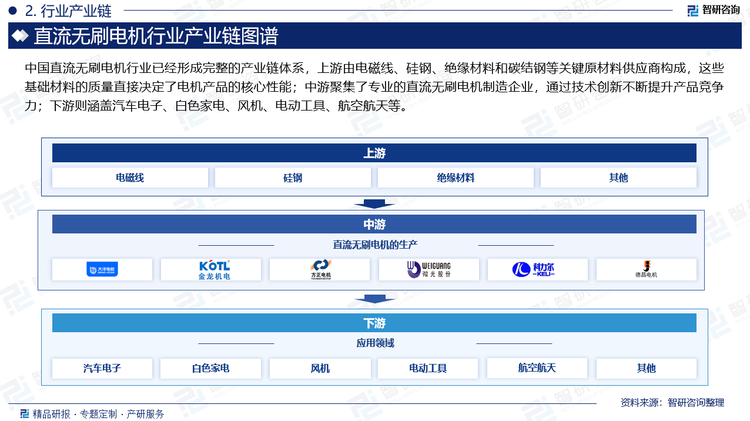Click the 直流无刷电机行业产业链图谱 title
Viewport: 750px width, 421px height.
click(x=156, y=36)
